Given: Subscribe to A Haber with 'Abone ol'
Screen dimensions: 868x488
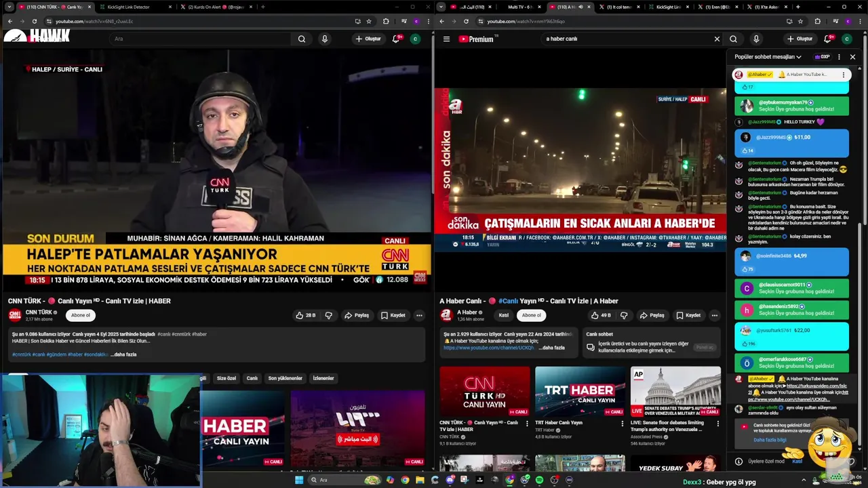Looking at the screenshot, I should (532, 315).
